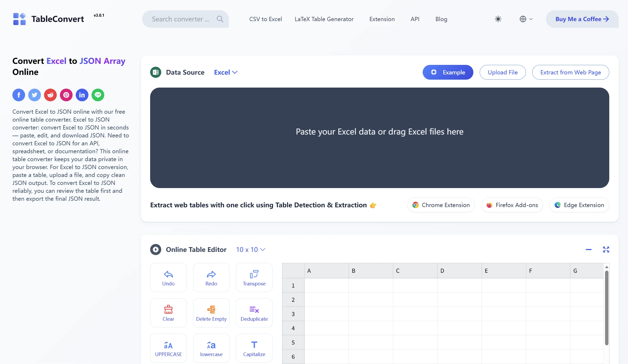Select column C header
Screen dimensions: 628x364
pyautogui.click(x=415, y=271)
